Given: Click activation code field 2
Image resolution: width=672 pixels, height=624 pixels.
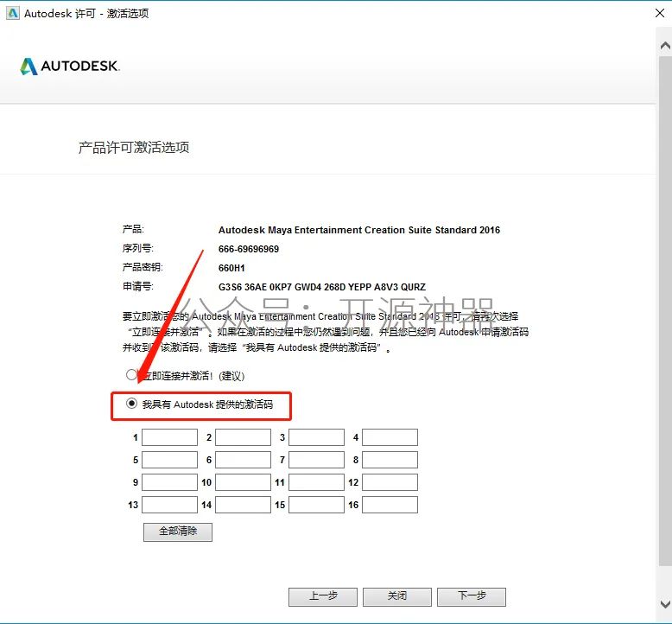Looking at the screenshot, I should [x=243, y=437].
